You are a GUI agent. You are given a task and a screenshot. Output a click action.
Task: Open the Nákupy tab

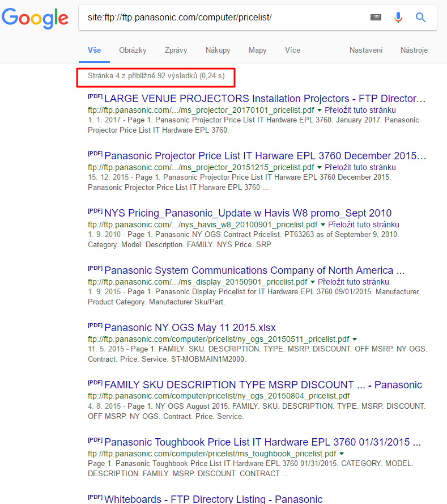218,50
